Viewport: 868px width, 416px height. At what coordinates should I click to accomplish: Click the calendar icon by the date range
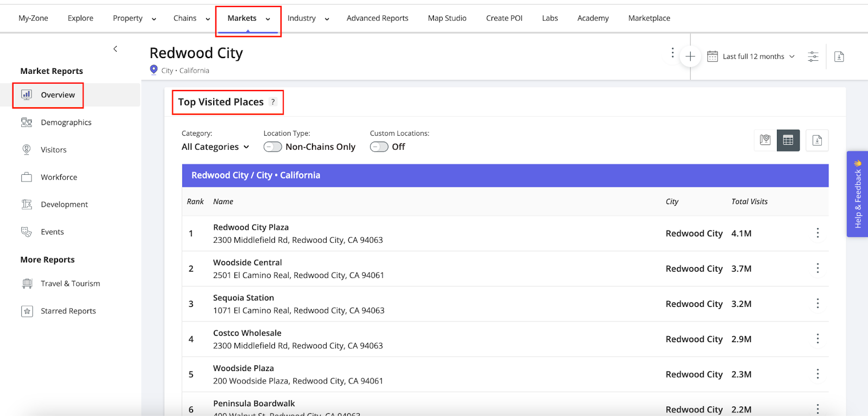[713, 56]
